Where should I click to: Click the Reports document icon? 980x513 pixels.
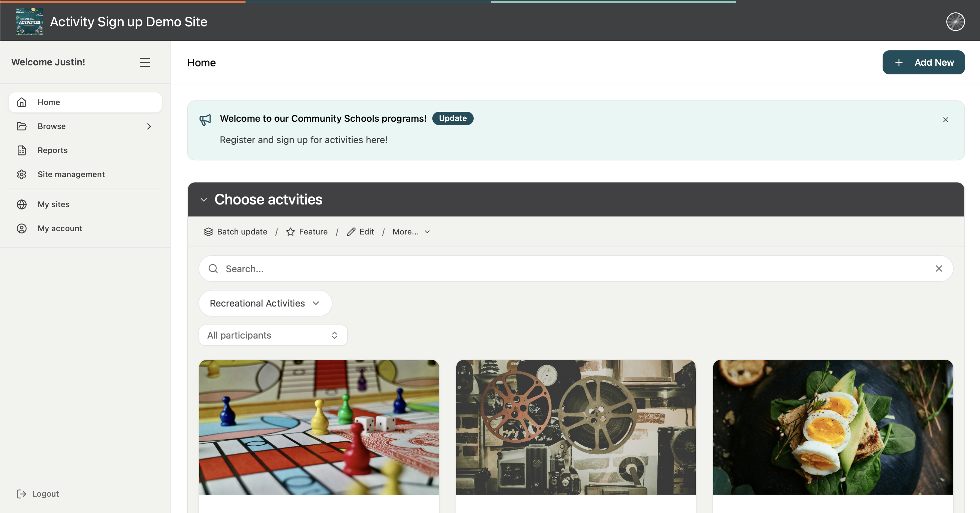point(22,150)
